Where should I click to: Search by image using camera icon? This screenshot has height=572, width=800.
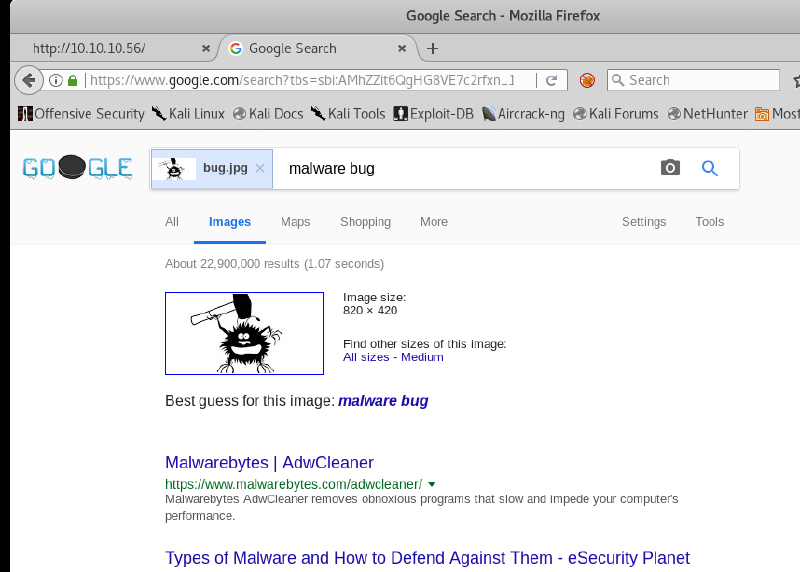(670, 167)
